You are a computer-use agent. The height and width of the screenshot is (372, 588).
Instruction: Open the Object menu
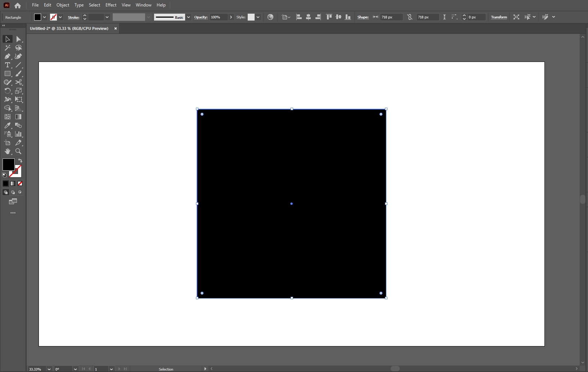coord(63,5)
